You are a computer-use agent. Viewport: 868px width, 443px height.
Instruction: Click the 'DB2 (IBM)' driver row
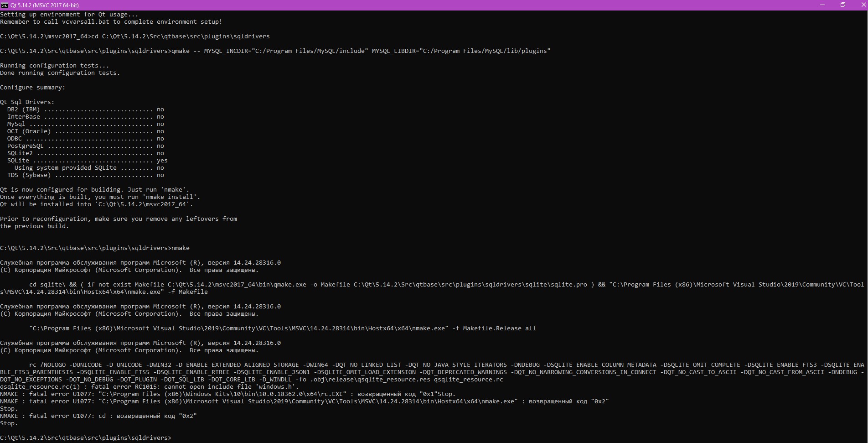pyautogui.click(x=86, y=109)
